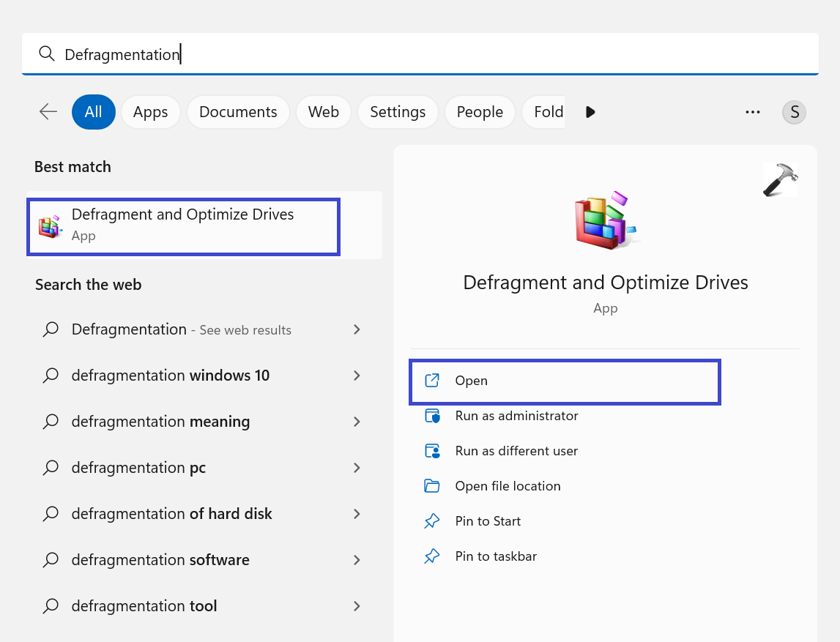Click the Pin to taskbar pin icon
This screenshot has width=840, height=642.
[x=432, y=556]
